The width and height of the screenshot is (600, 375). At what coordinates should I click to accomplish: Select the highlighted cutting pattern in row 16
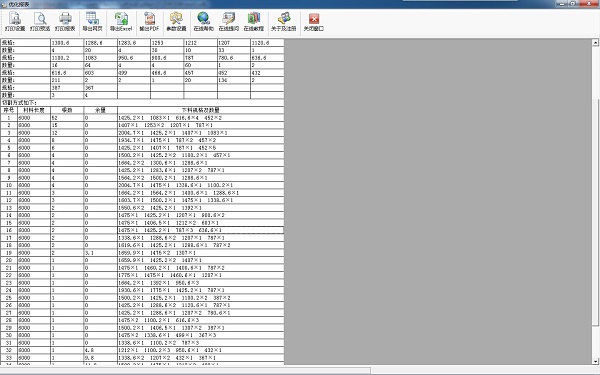(x=201, y=230)
